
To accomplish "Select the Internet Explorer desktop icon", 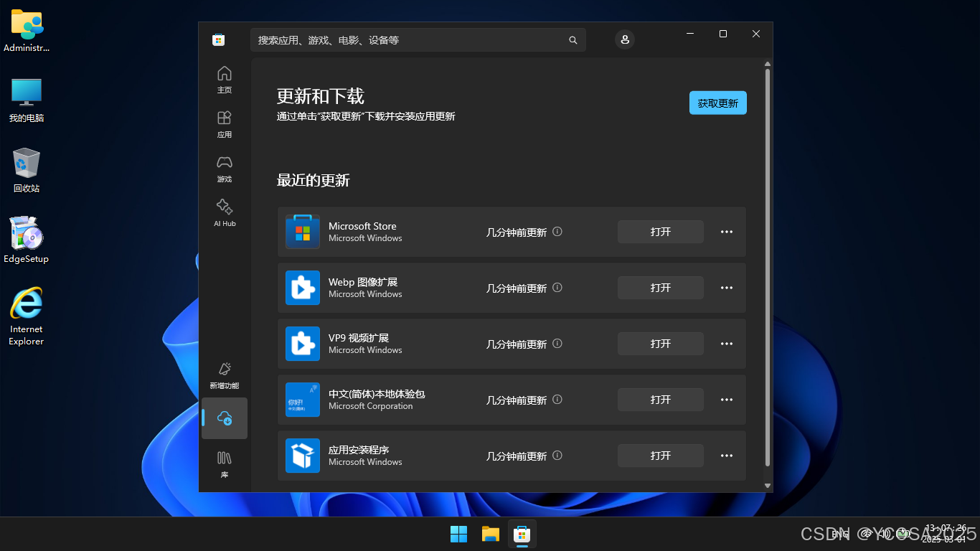I will coord(27,316).
